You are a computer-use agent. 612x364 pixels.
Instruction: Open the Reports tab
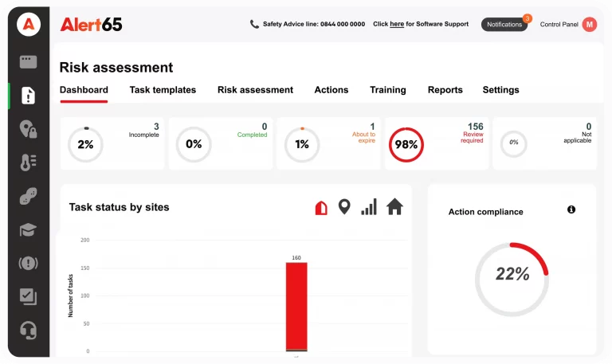point(445,90)
